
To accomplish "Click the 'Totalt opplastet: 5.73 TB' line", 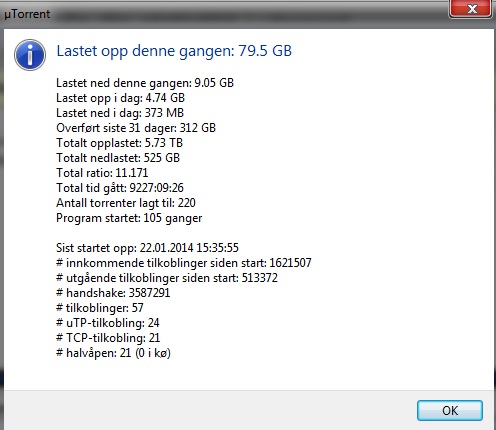I will 119,143.
